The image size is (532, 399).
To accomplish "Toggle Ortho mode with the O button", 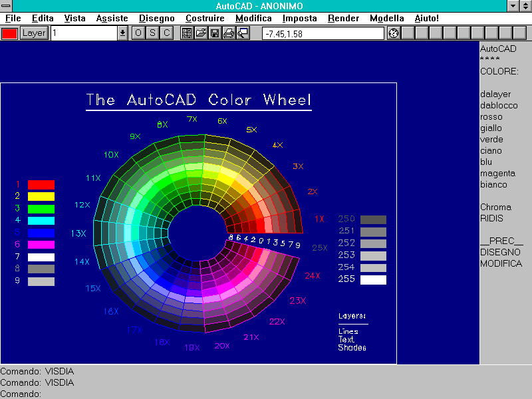I will [138, 33].
